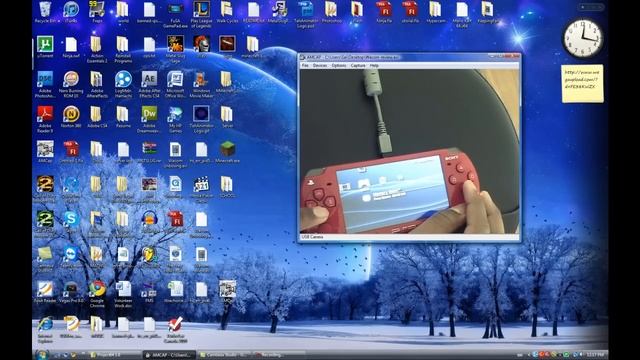Viewport: 640px width, 360px height.
Task: Select the Metal Slug desktop icon
Action: coord(175,49)
